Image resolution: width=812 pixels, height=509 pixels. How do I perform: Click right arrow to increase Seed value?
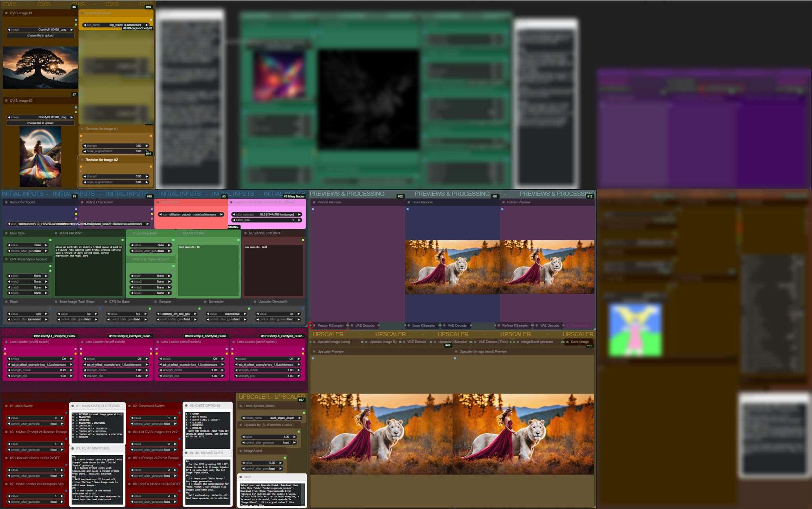click(46, 314)
